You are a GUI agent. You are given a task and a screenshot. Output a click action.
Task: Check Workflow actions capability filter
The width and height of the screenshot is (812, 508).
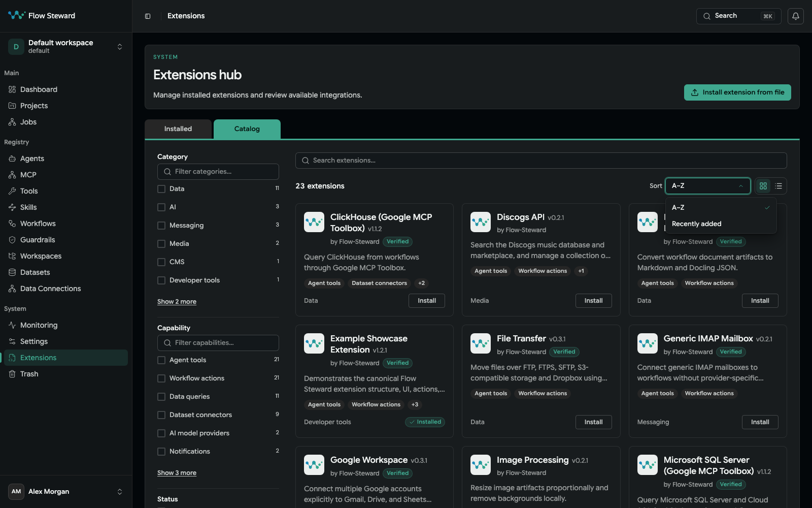pyautogui.click(x=161, y=378)
